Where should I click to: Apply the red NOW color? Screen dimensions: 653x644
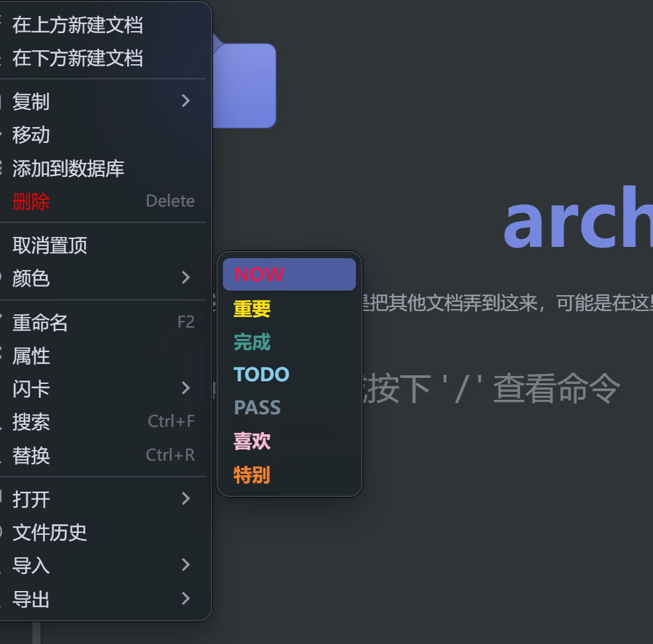pos(288,275)
